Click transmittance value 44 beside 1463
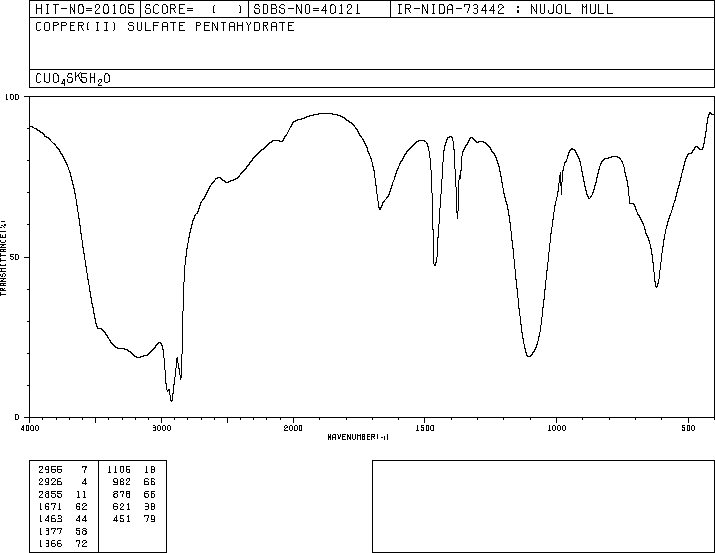Screen dimensions: 715x553 81,519
